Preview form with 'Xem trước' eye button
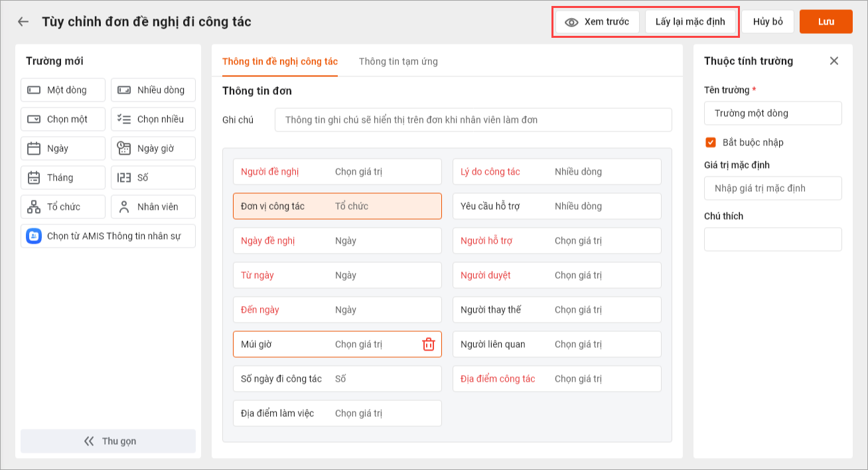 click(x=597, y=22)
